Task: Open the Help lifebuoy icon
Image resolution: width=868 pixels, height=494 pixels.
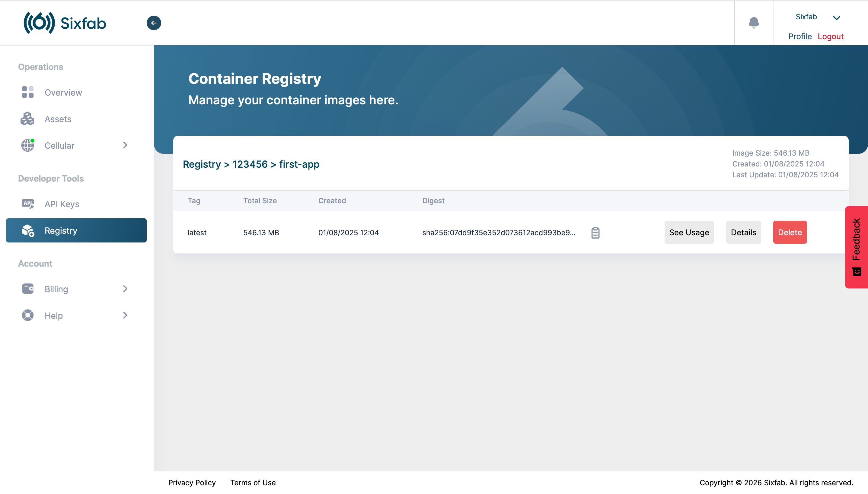Action: point(27,315)
